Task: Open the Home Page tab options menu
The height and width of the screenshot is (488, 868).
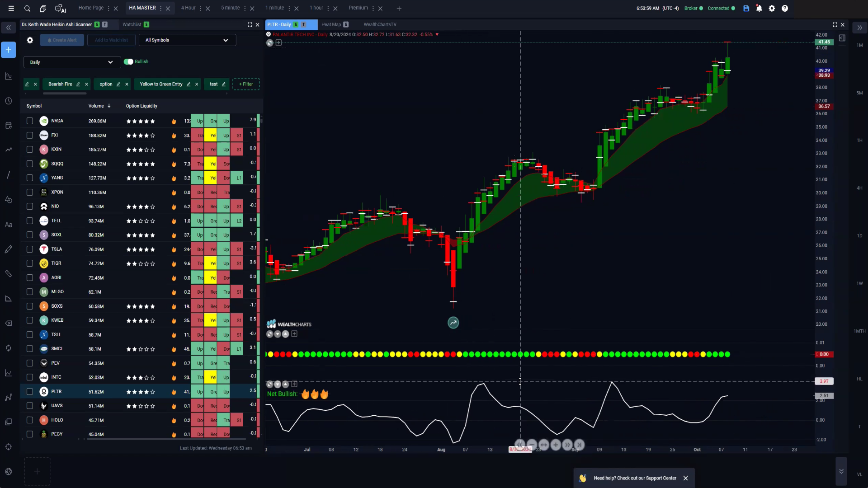Action: [x=108, y=8]
